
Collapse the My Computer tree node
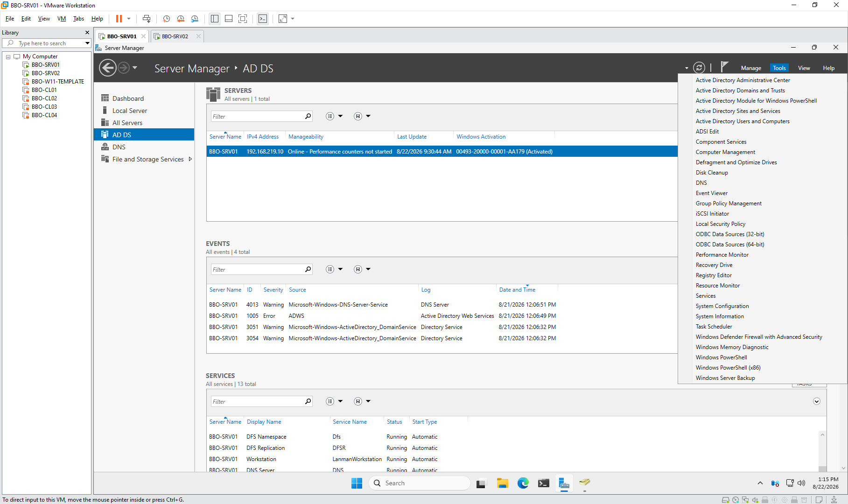coord(8,56)
